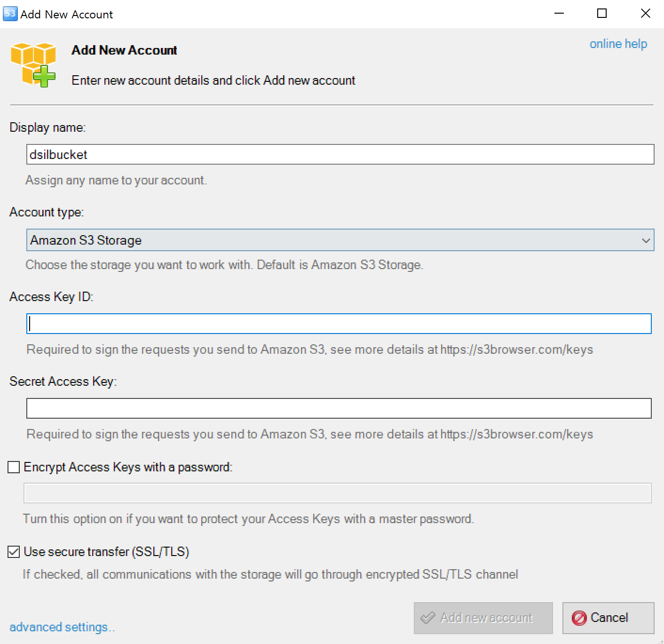
Task: Click the Add new account button
Action: (x=483, y=618)
